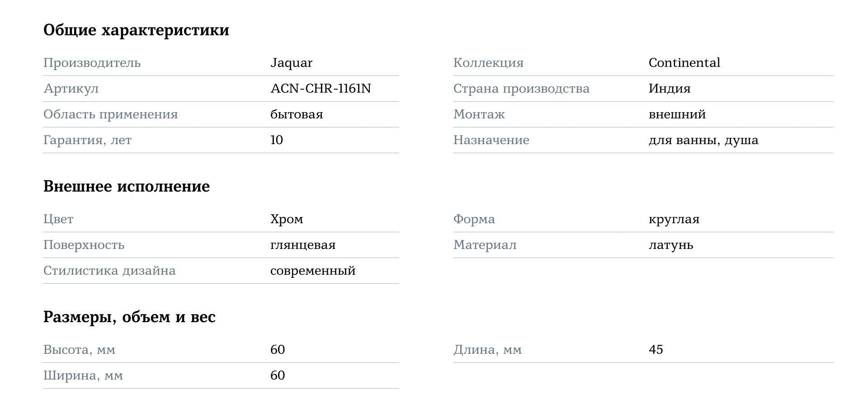This screenshot has width=868, height=408.
Task: Click the surface value "глянцевая"
Action: pos(303,245)
